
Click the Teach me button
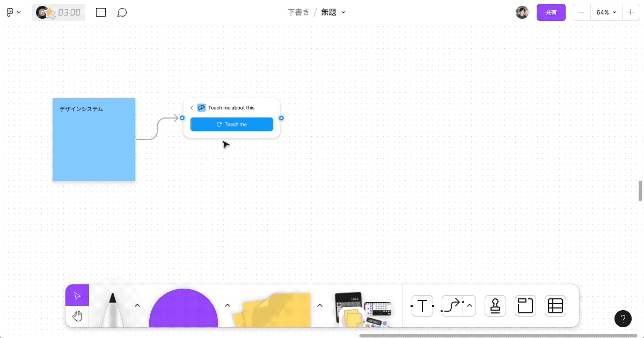coord(232,124)
